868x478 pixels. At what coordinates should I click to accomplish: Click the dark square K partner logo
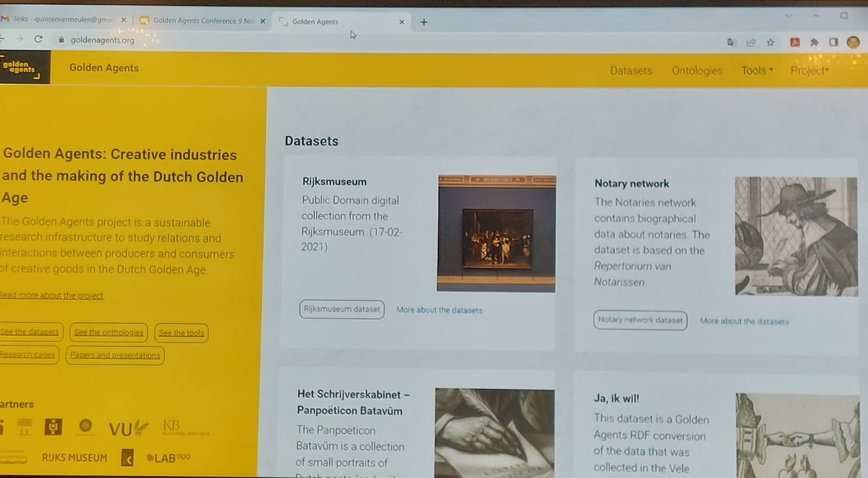[x=127, y=458]
